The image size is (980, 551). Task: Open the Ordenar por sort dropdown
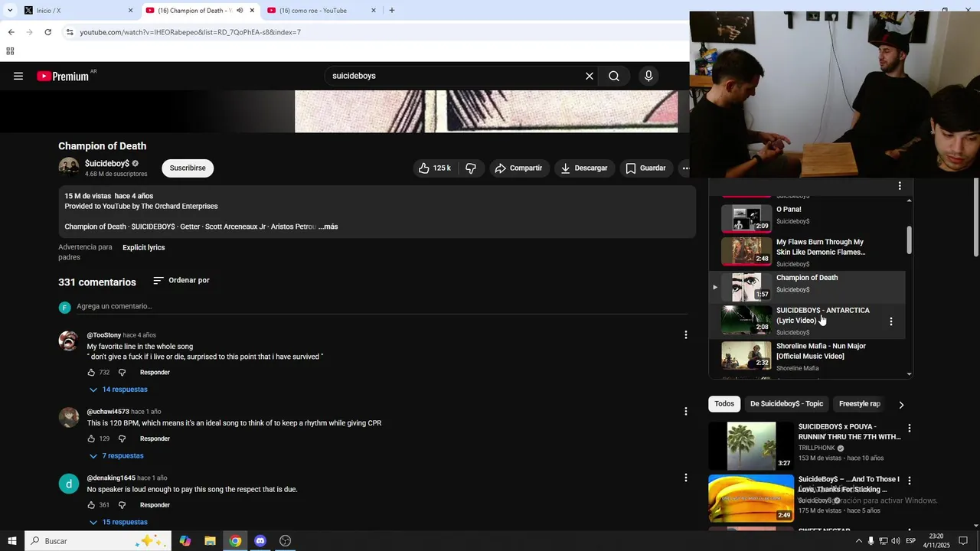pyautogui.click(x=181, y=281)
